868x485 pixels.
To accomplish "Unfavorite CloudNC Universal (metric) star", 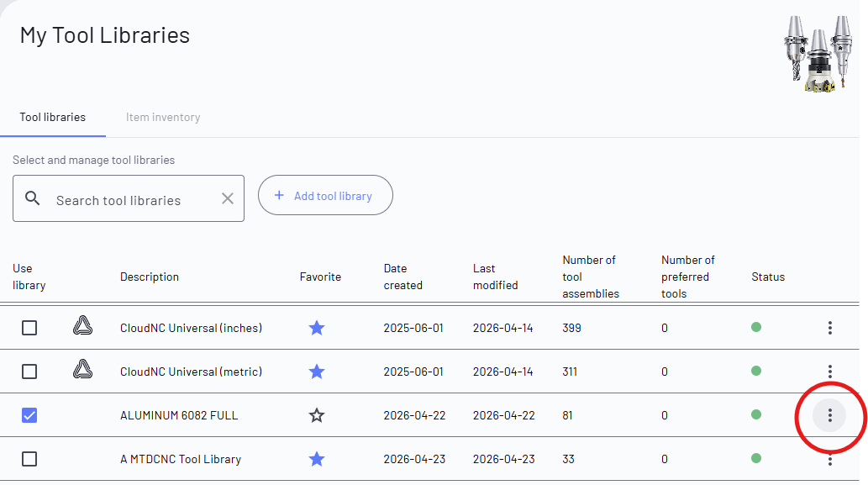I will pos(317,372).
